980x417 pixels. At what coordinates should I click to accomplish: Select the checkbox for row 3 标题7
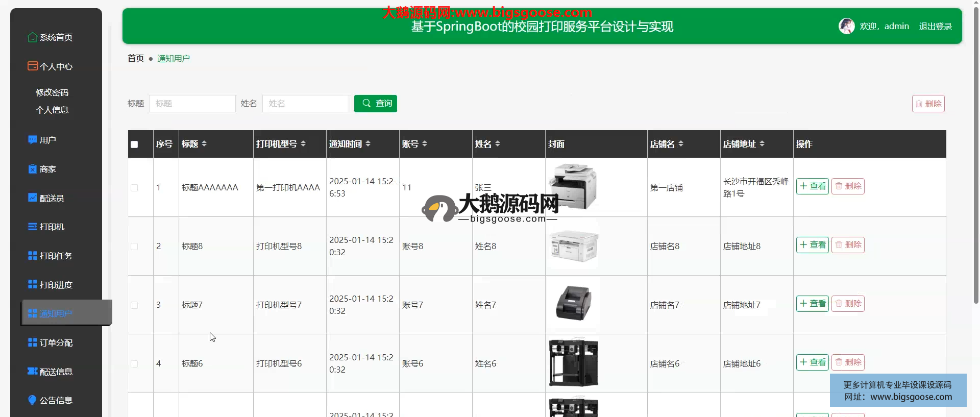pyautogui.click(x=134, y=305)
